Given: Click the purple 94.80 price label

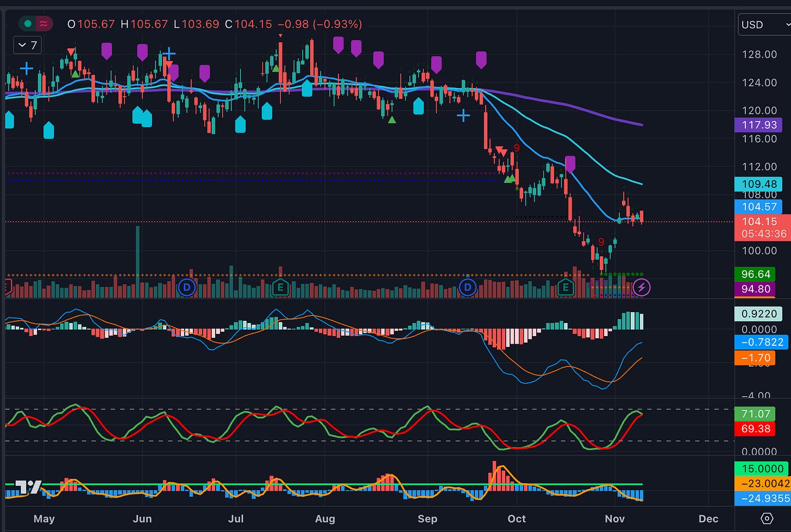Looking at the screenshot, I should 755,289.
